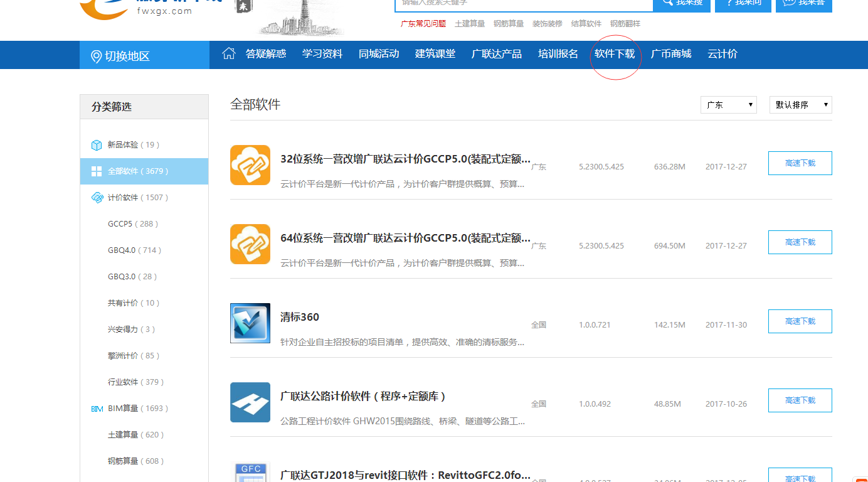Open the 广东 region dropdown
The height and width of the screenshot is (482, 868).
point(729,105)
